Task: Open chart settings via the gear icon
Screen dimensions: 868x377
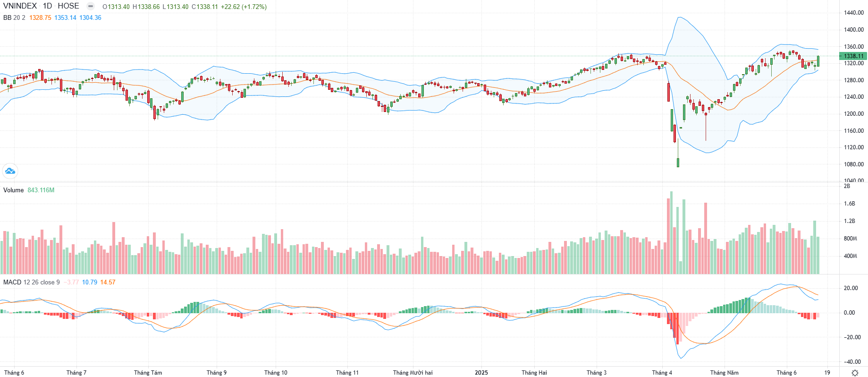Action: click(855, 373)
